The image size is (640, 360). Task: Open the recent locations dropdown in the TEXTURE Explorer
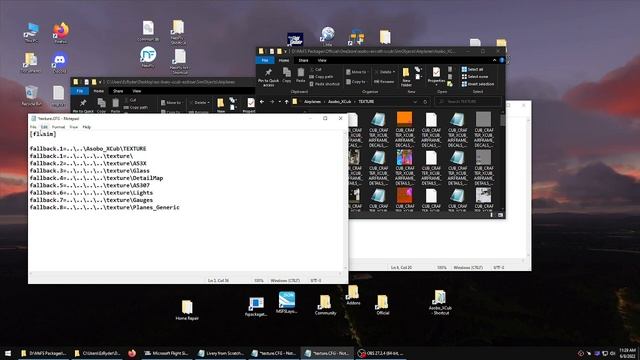[x=280, y=102]
